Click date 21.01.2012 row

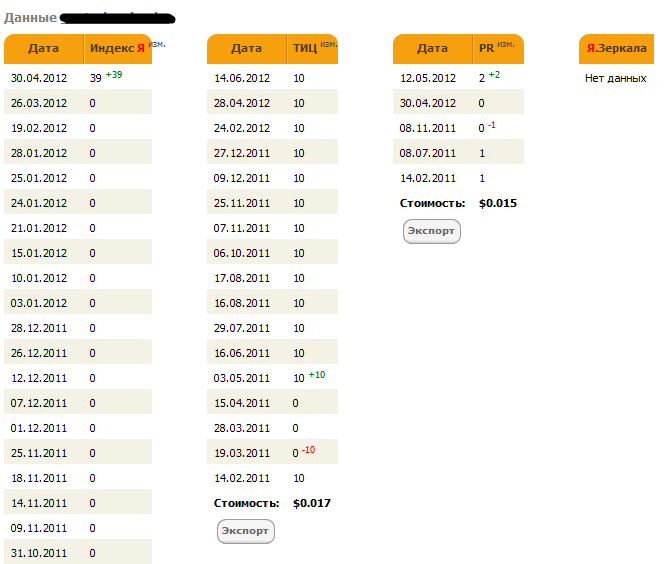tap(78, 229)
